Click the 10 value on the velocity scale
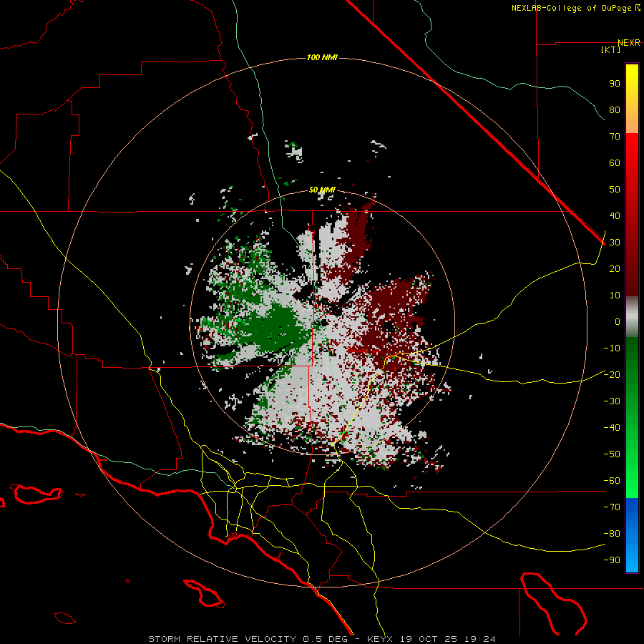This screenshot has height=644, width=644. [x=615, y=296]
